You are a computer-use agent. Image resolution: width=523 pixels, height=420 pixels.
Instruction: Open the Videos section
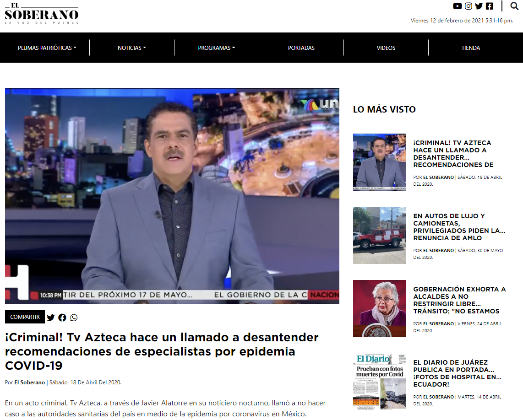(x=386, y=48)
